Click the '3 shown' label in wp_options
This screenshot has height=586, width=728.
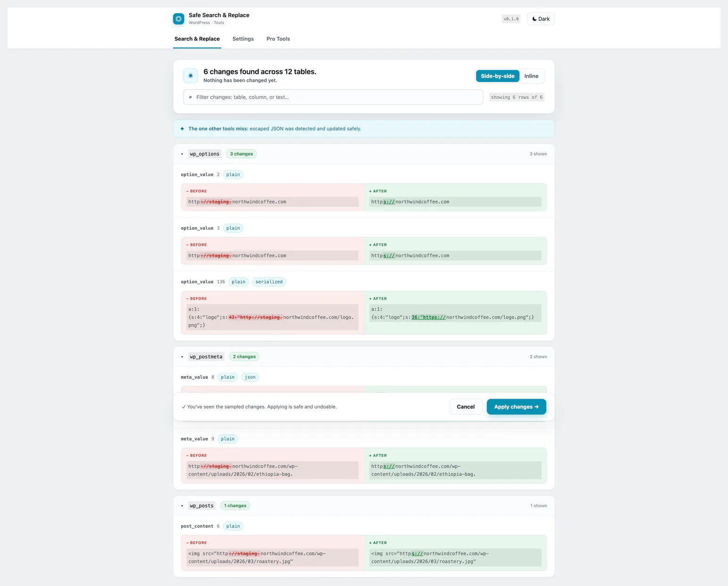point(538,154)
